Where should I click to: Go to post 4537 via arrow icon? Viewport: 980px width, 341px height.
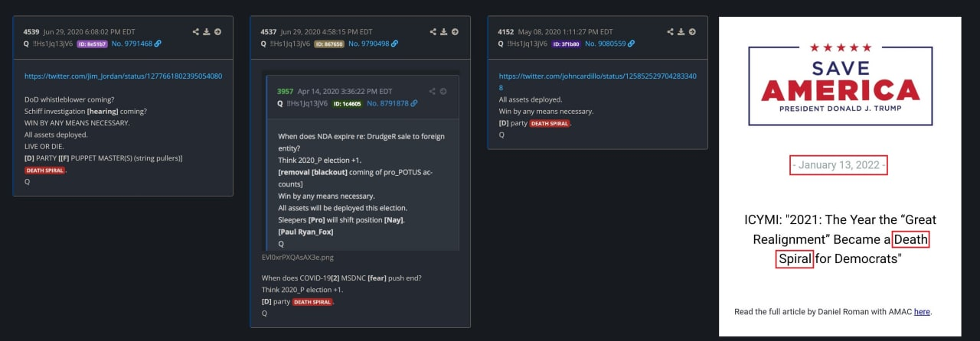(x=455, y=32)
